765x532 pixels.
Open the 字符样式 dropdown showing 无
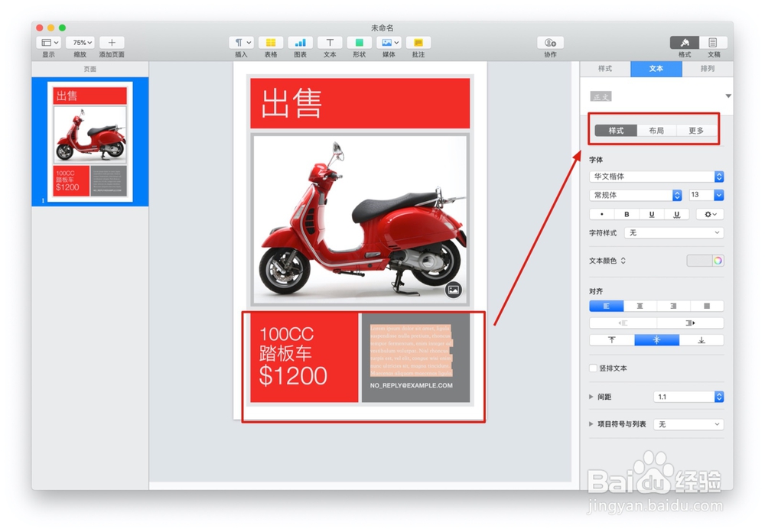pos(674,233)
